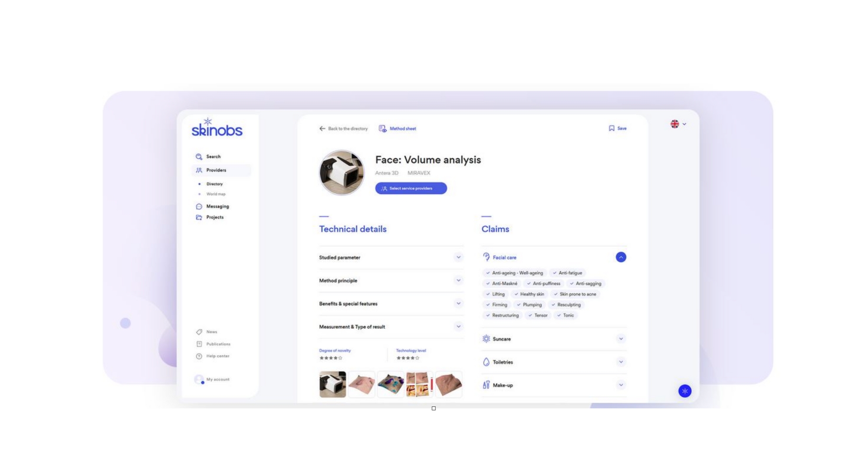Toggle the Healthy skin claim tag
Screen dimensions: 868x449
coord(529,294)
